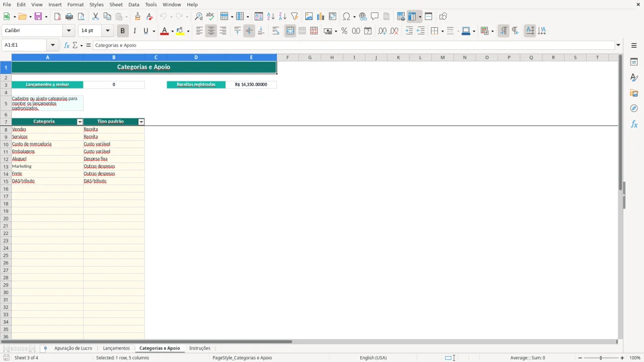Toggle Wrap Text
The image size is (644, 362).
pos(276,31)
